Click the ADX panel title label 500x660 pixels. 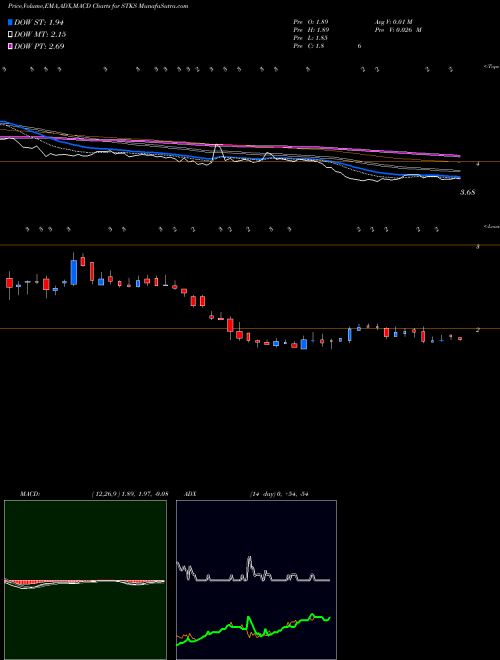point(191,494)
